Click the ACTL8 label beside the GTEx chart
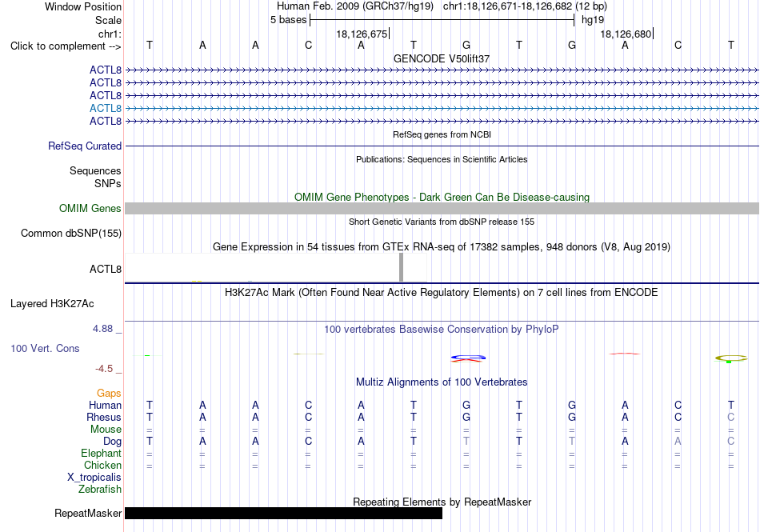The height and width of the screenshot is (532, 760). tap(105, 269)
